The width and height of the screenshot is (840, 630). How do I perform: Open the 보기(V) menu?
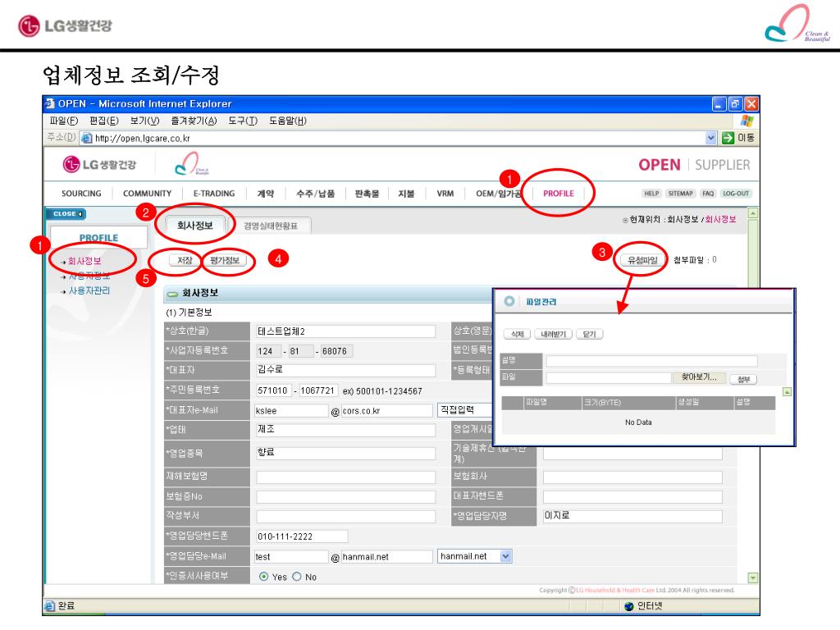pos(144,121)
